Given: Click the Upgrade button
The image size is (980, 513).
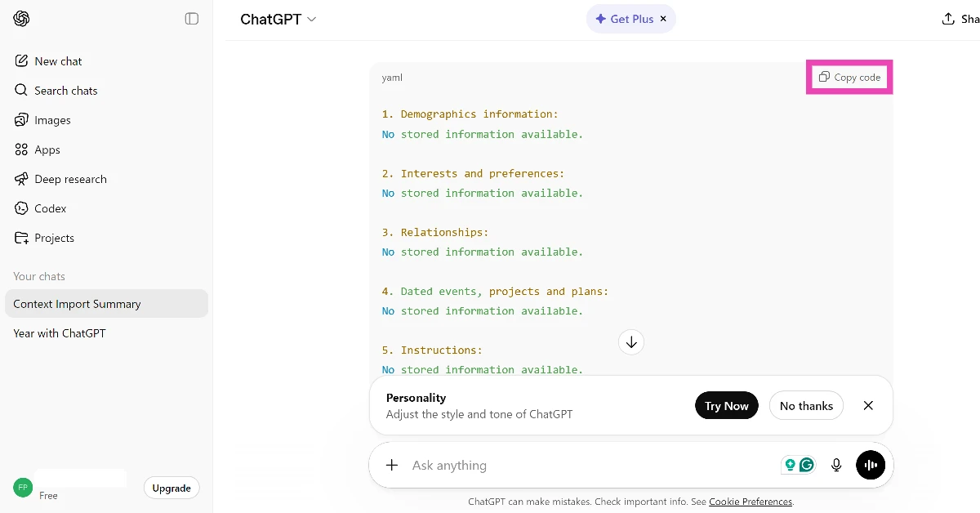Looking at the screenshot, I should point(171,488).
